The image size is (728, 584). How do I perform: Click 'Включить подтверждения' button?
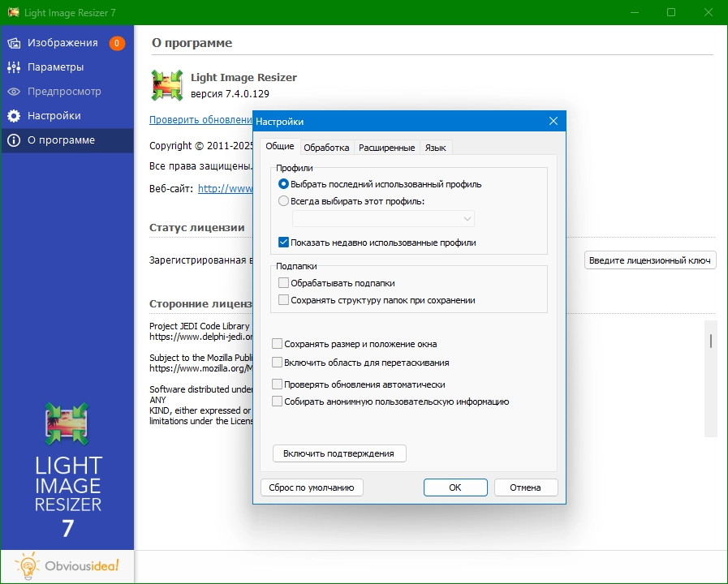[x=339, y=453]
